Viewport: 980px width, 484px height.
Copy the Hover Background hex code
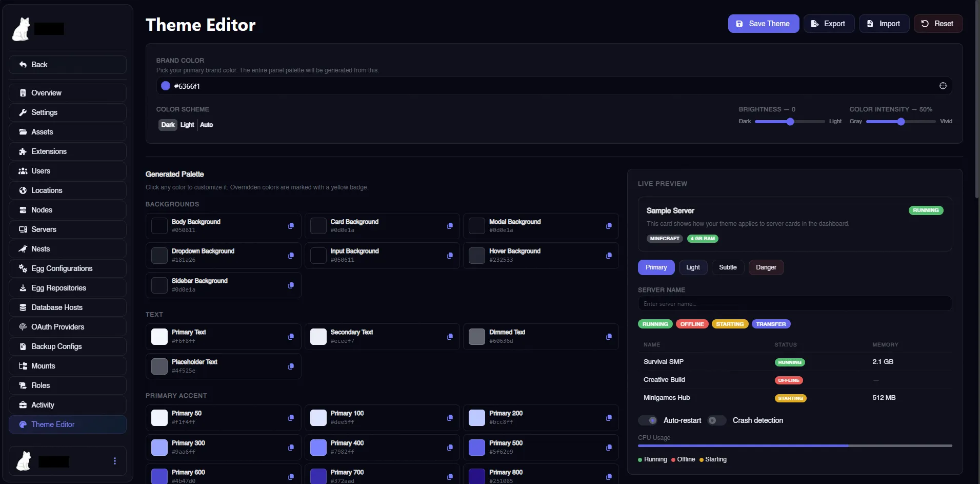[609, 256]
